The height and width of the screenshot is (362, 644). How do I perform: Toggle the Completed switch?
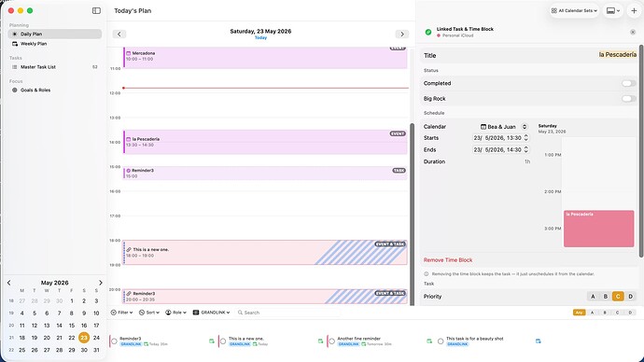[x=628, y=83]
